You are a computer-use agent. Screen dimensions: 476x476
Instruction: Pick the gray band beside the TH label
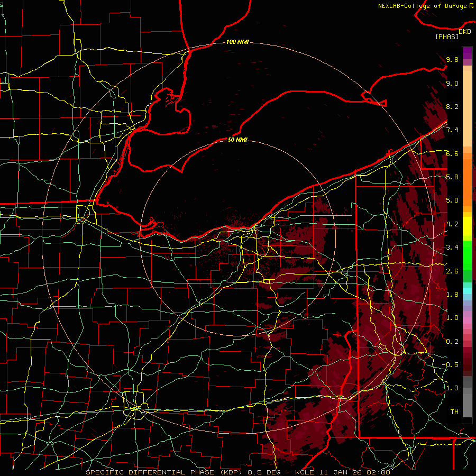[467, 406]
